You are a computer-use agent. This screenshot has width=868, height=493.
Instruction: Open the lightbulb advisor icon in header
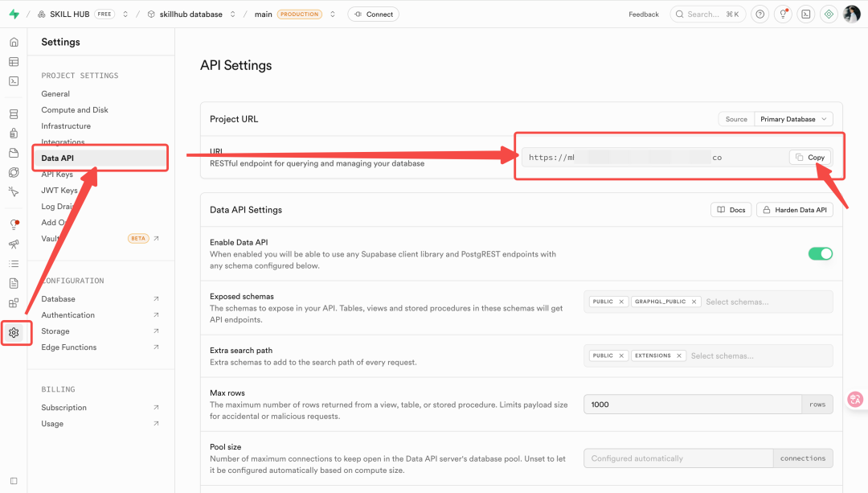click(x=783, y=14)
